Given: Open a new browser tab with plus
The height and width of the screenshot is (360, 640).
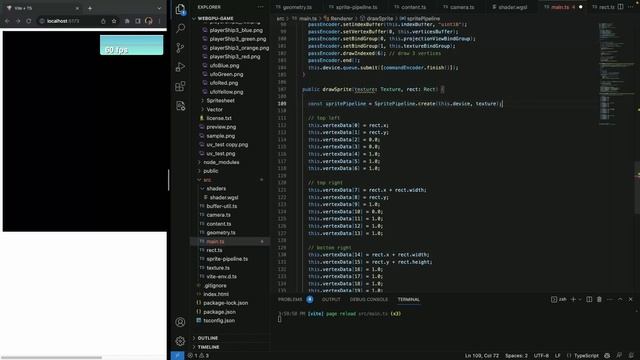Looking at the screenshot, I should pyautogui.click(x=90, y=8).
